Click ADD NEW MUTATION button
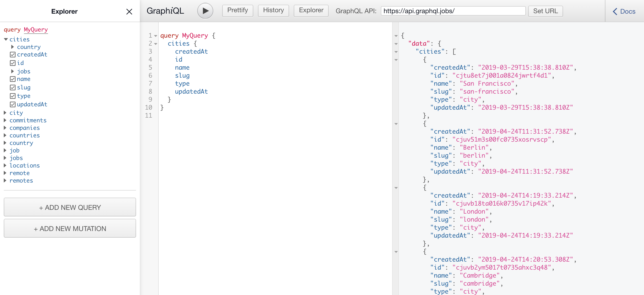Image resolution: width=644 pixels, height=295 pixels. click(70, 228)
